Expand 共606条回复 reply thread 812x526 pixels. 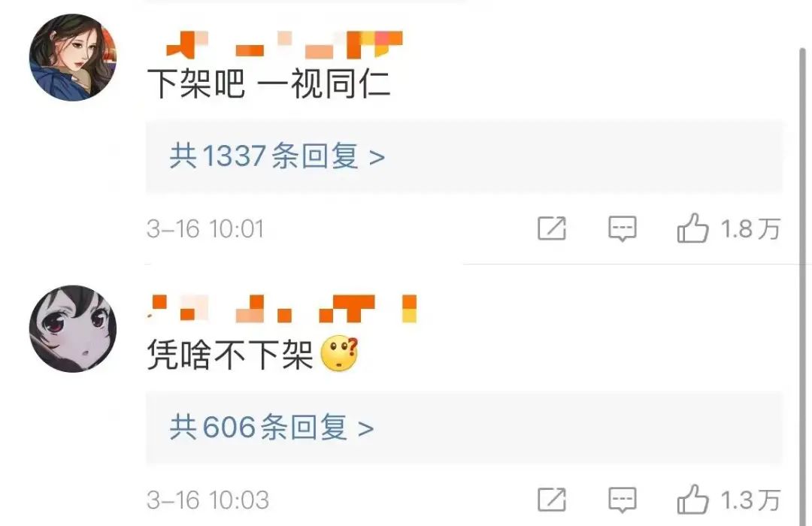272,427
